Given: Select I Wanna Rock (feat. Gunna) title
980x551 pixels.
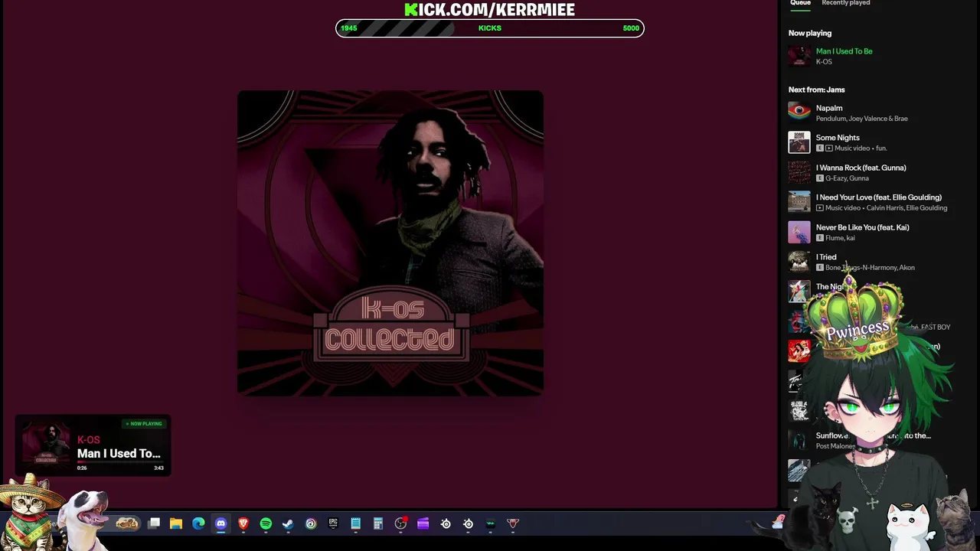Looking at the screenshot, I should click(861, 168).
